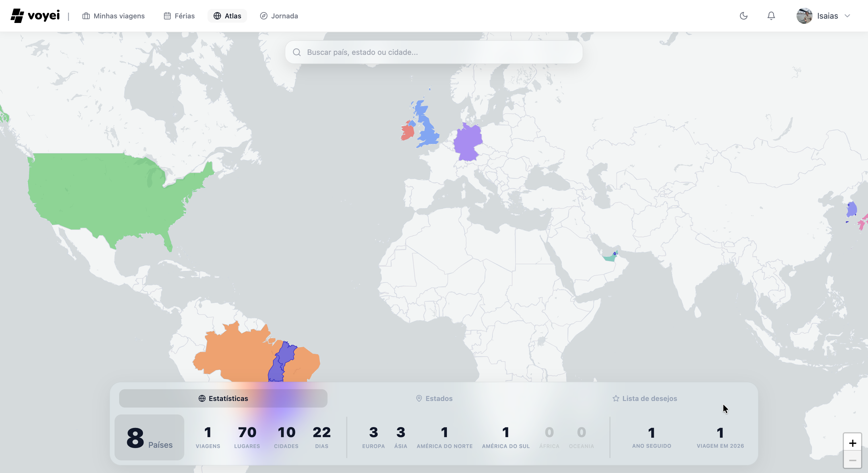Screen dimensions: 868x473
Task: Open Minhas viagens in the top navigation
Action: coord(114,16)
